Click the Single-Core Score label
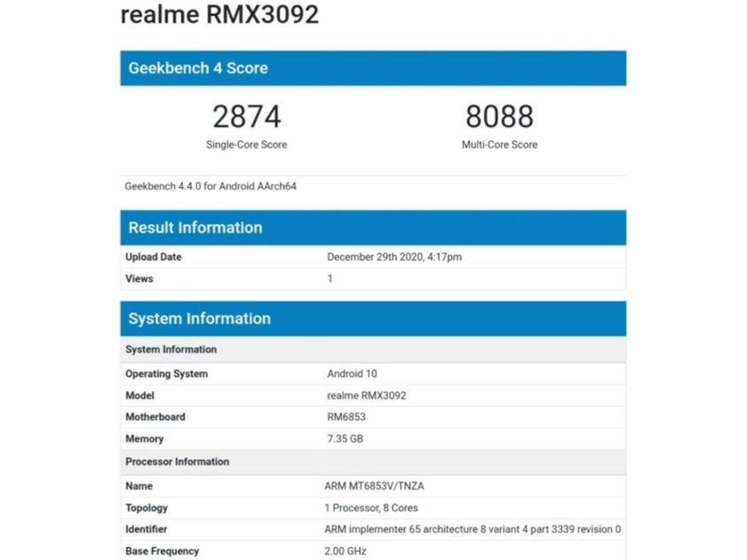The width and height of the screenshot is (747, 560). pyautogui.click(x=247, y=145)
